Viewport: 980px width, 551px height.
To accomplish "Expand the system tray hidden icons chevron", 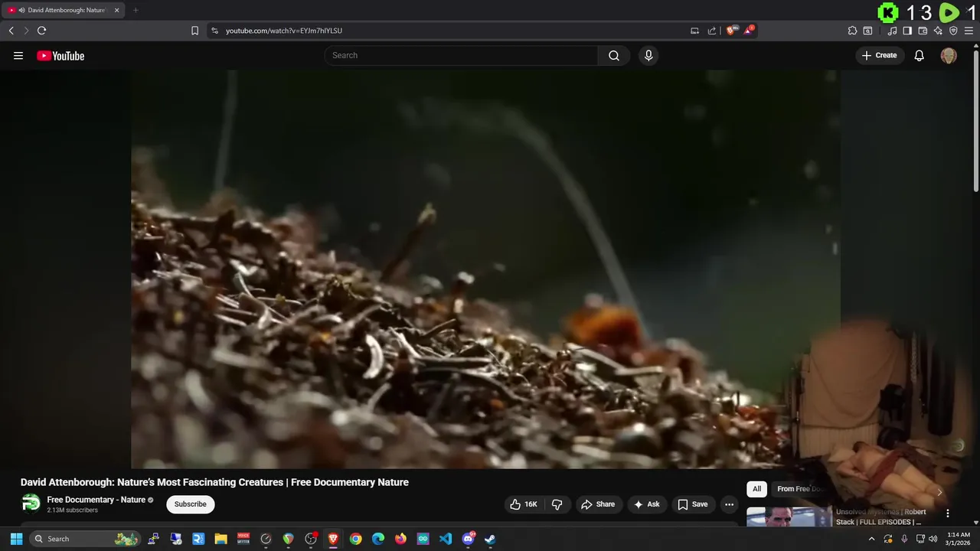I will tap(871, 539).
